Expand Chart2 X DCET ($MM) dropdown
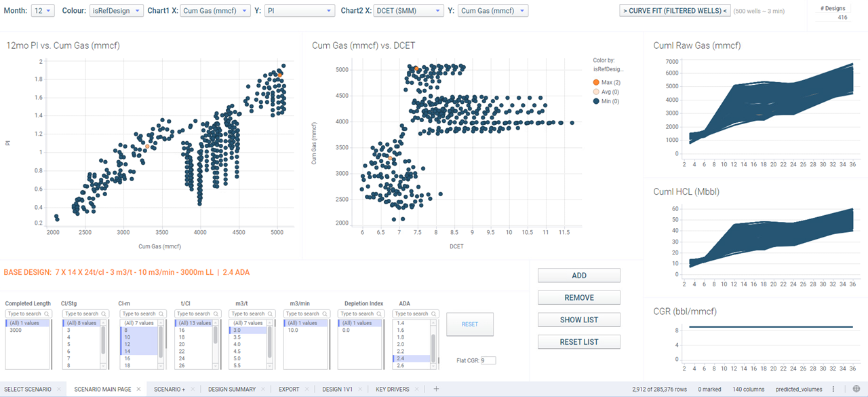 coord(403,11)
